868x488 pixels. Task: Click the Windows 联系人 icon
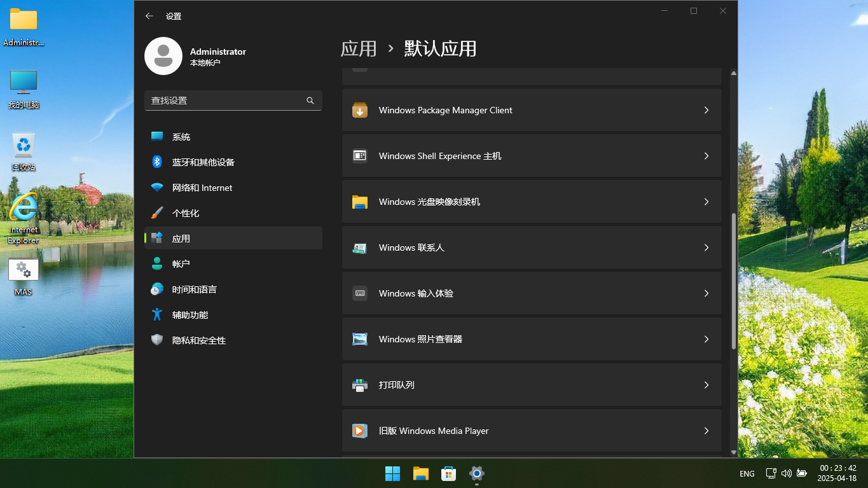(360, 247)
